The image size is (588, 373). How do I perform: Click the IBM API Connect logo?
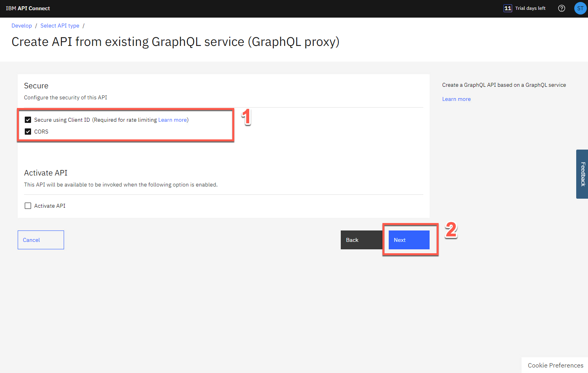pos(28,8)
